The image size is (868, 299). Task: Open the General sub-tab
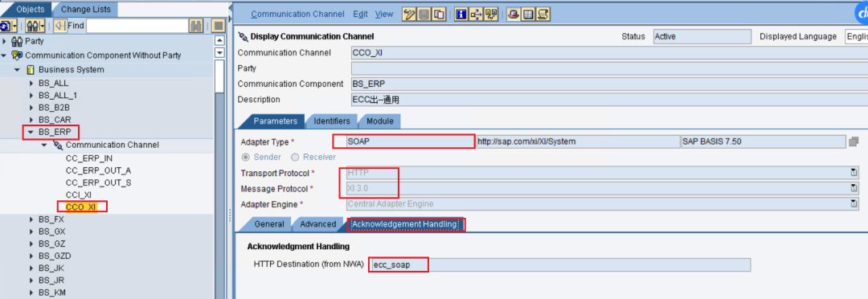click(x=268, y=223)
